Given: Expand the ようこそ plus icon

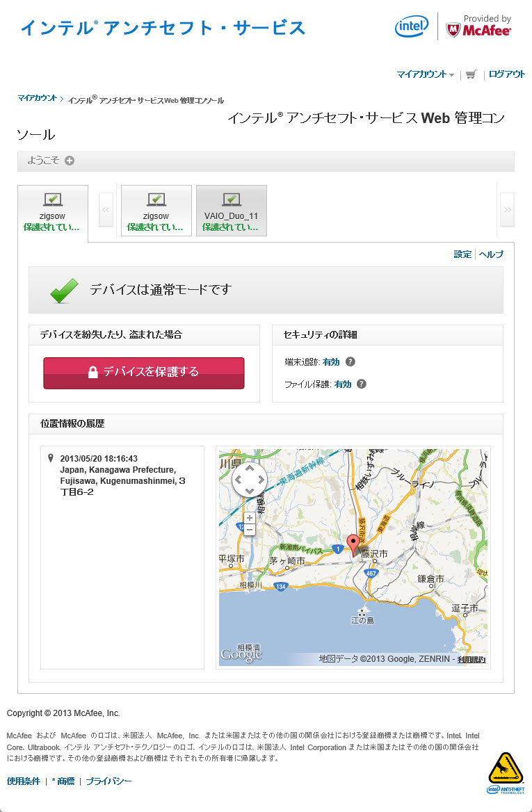Looking at the screenshot, I should 70,161.
